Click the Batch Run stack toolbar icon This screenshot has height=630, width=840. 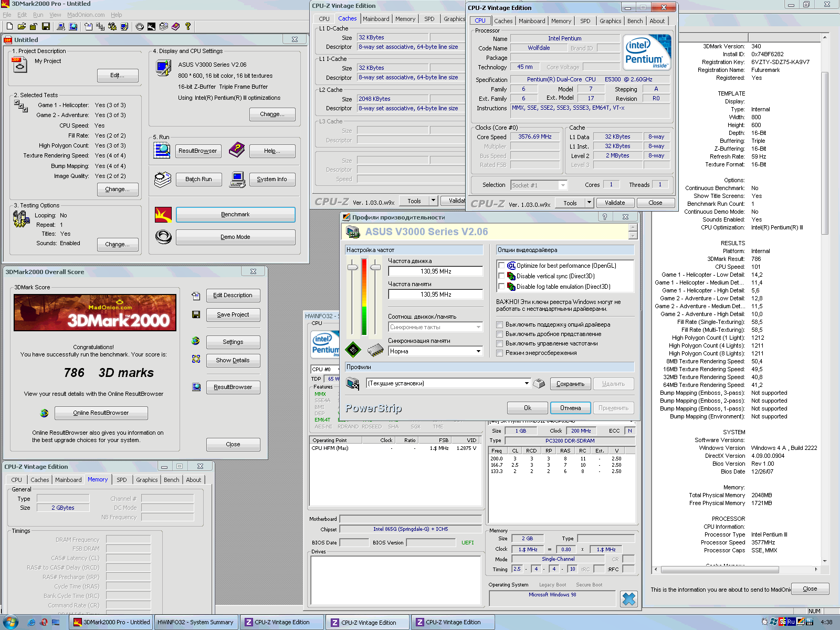tap(163, 26)
